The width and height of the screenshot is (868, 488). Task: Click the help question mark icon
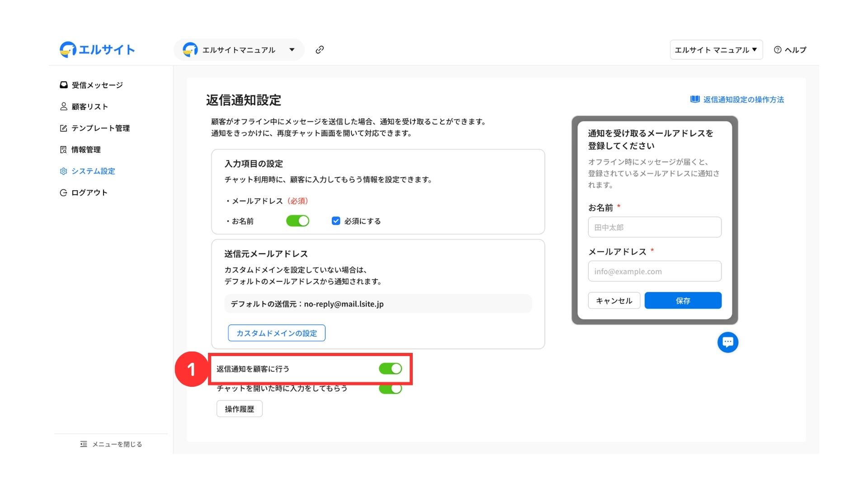pos(778,50)
